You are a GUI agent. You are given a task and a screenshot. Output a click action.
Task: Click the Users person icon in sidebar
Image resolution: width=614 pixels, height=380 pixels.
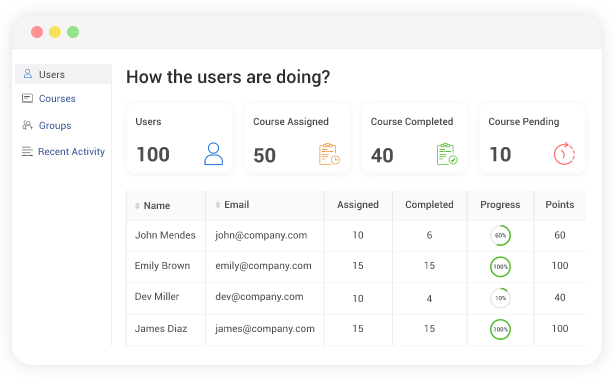27,74
